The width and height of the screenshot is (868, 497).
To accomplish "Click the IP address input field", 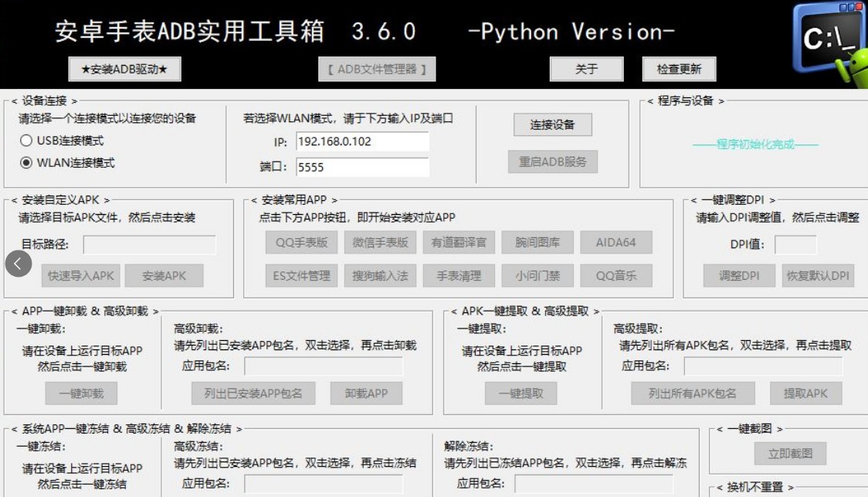I will (x=362, y=141).
